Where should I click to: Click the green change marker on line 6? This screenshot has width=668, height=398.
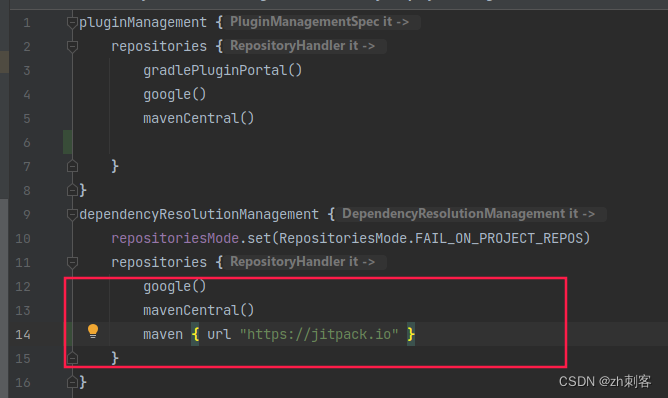[x=67, y=142]
